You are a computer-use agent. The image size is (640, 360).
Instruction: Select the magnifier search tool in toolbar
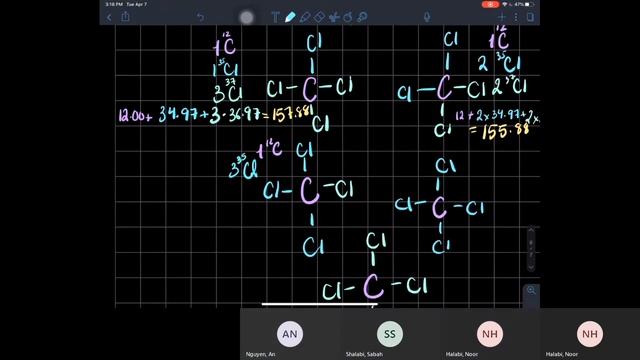coord(362,17)
